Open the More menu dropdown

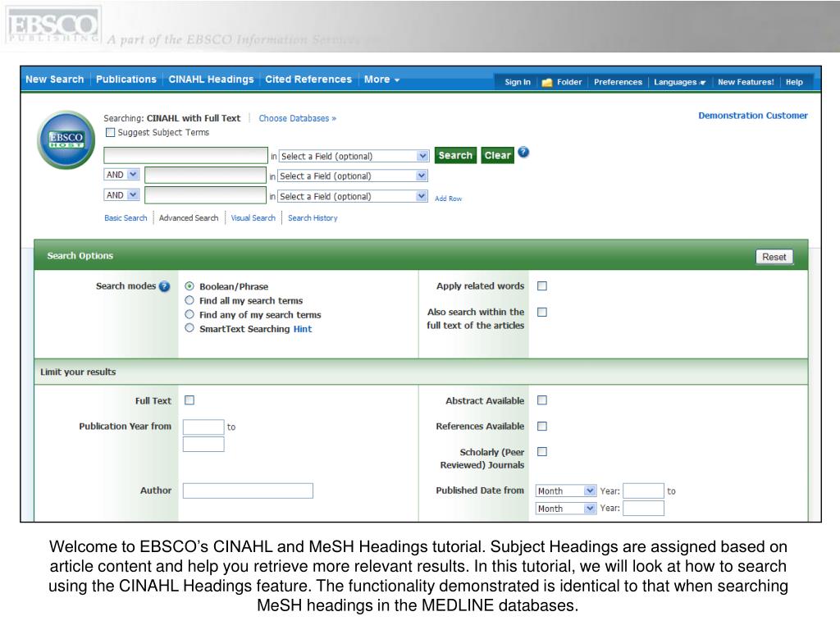(x=382, y=80)
